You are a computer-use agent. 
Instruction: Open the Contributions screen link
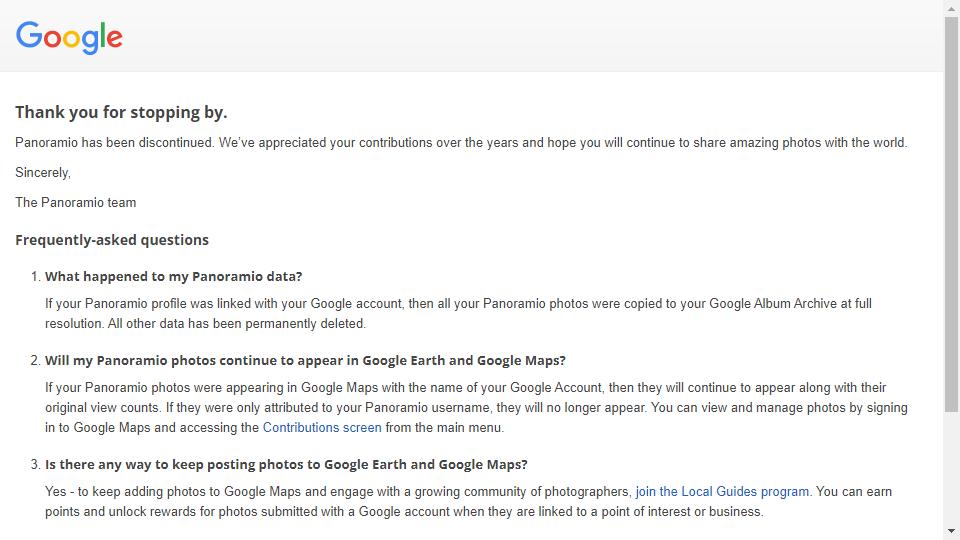coord(322,427)
